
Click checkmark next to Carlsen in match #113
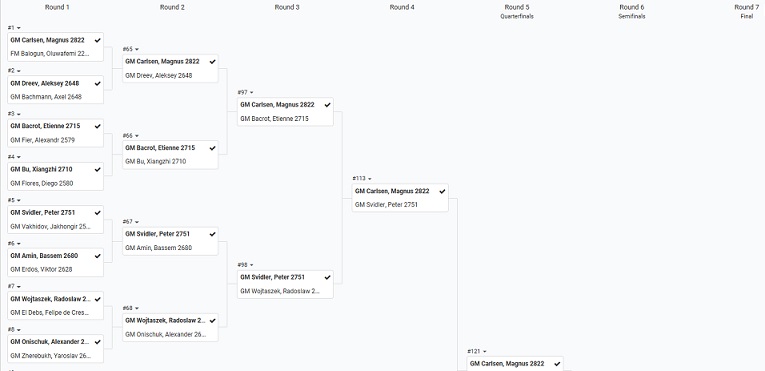point(442,191)
